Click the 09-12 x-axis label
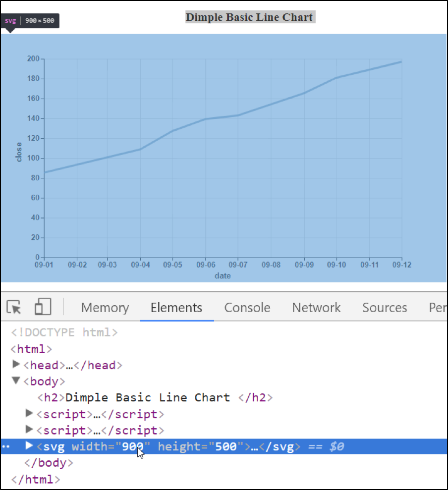Screen dimensions: 448x490 (x=402, y=265)
